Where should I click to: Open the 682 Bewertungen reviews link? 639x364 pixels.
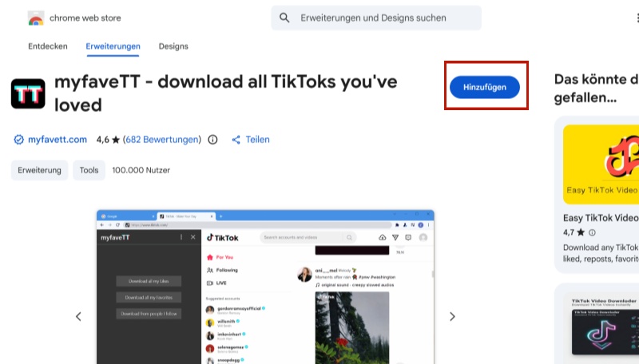162,140
